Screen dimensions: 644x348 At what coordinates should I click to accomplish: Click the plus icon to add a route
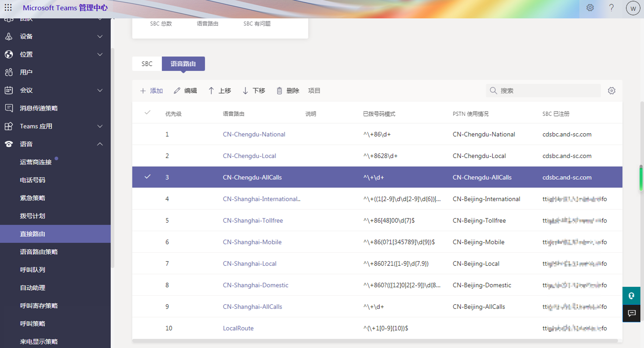point(143,91)
